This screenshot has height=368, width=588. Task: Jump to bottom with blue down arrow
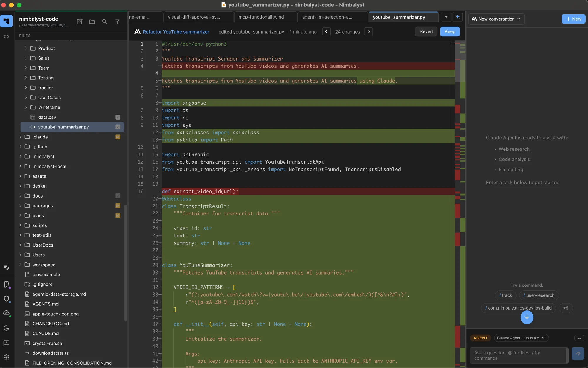[x=527, y=317]
